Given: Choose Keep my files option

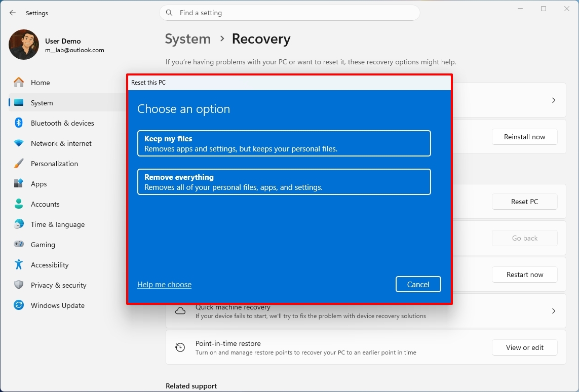Looking at the screenshot, I should click(x=284, y=144).
